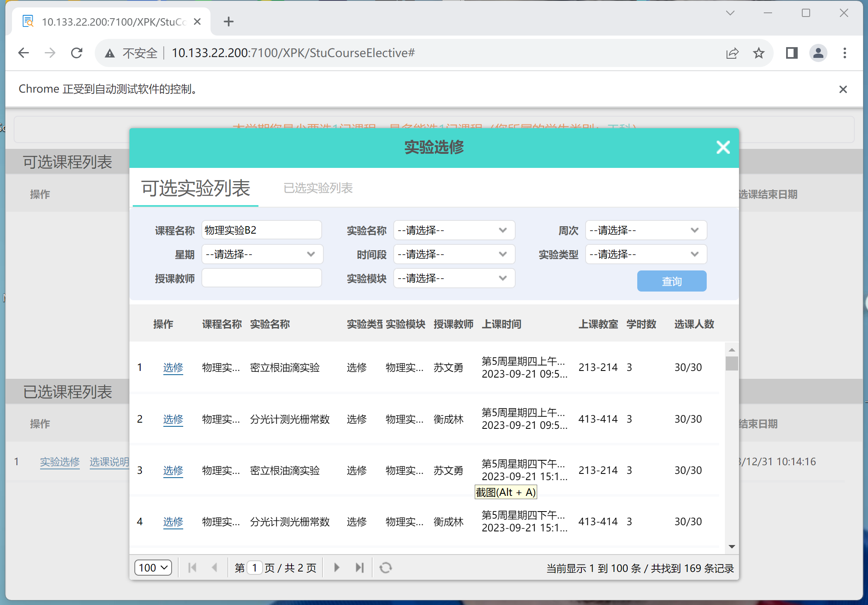Viewport: 868px width, 605px height.
Task: Open the 周次 dropdown
Action: click(x=646, y=230)
